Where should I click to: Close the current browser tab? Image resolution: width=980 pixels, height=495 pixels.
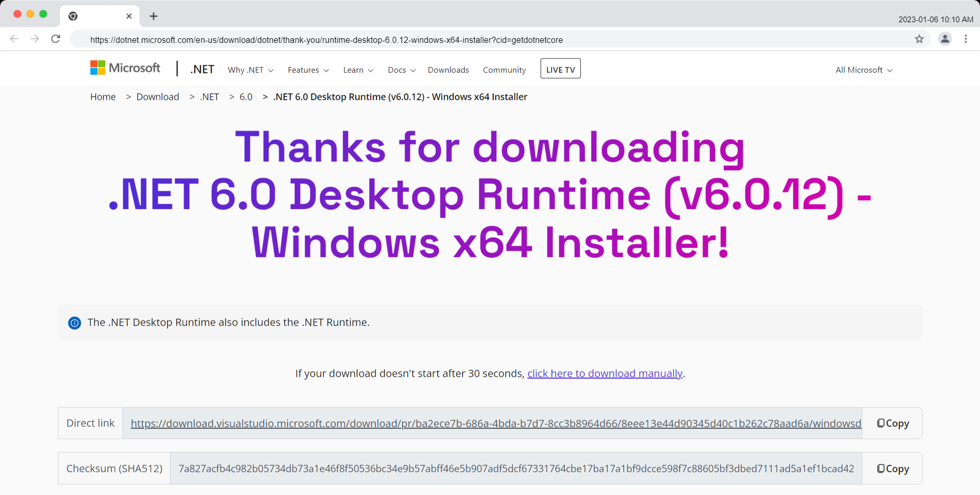click(129, 16)
